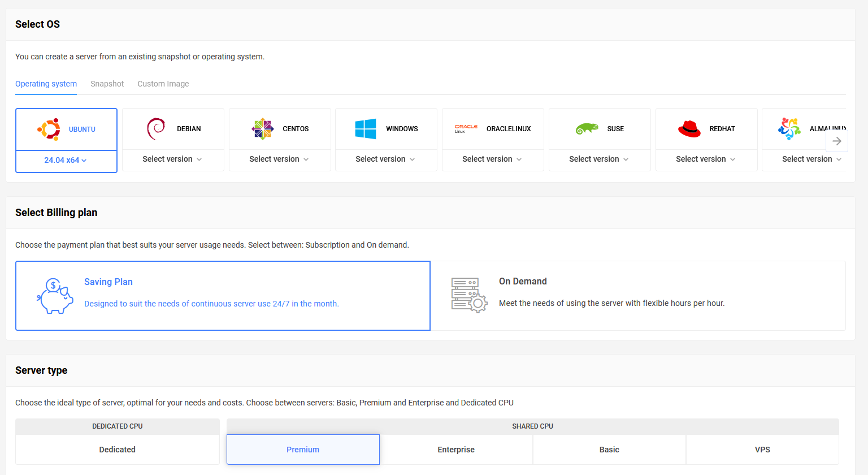Click the Debian swirl logo
868x475 pixels.
click(156, 129)
